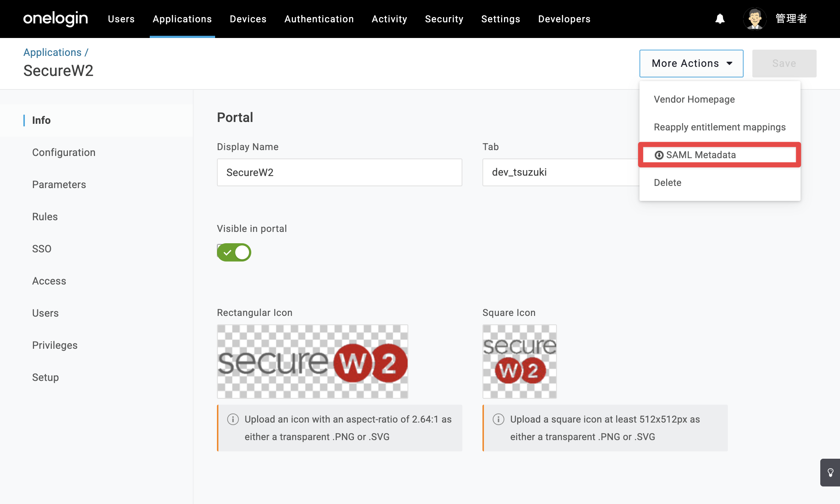Click the aspect-ratio 2.64:1 upload hint text
The height and width of the screenshot is (504, 840).
[348, 428]
